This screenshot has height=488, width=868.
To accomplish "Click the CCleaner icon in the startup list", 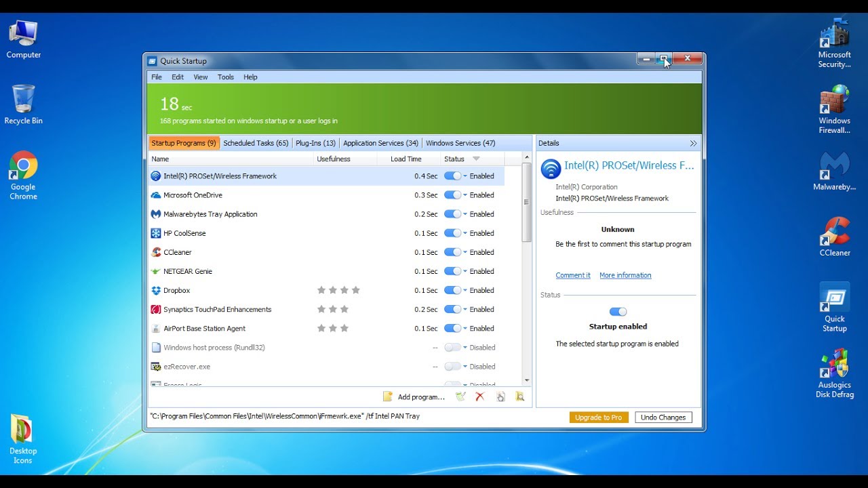I will pos(156,252).
